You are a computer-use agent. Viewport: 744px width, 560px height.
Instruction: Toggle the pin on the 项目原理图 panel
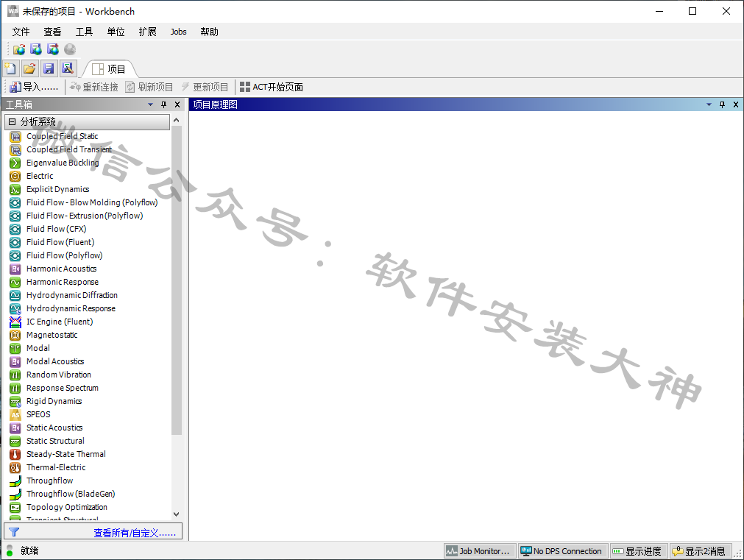[x=722, y=104]
